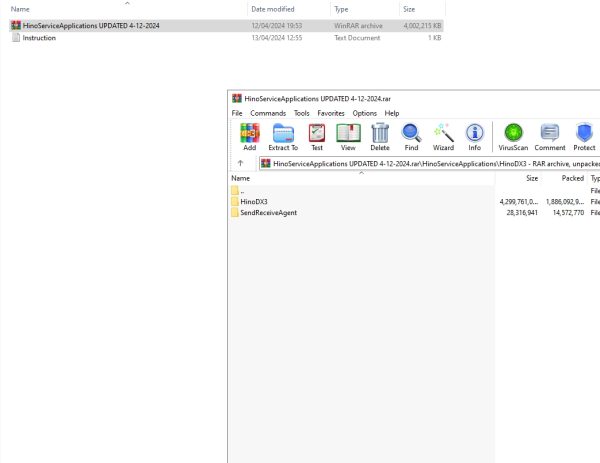Click the HinoDX3 folder icon

[235, 201]
